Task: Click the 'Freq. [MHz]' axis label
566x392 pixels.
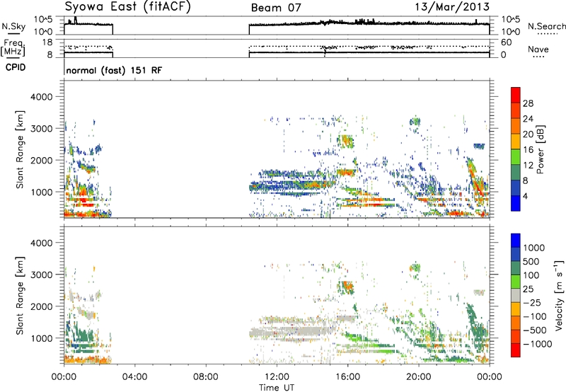Action: tap(13, 47)
